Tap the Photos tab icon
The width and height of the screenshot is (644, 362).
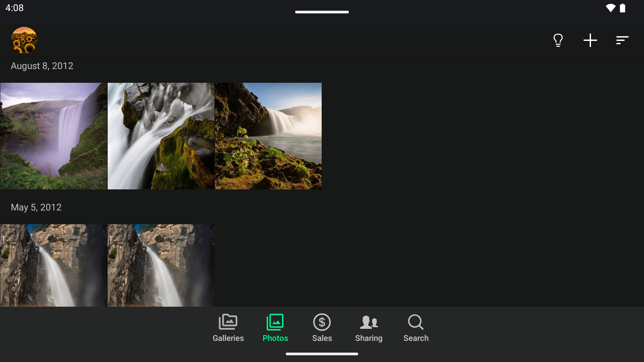point(275,322)
